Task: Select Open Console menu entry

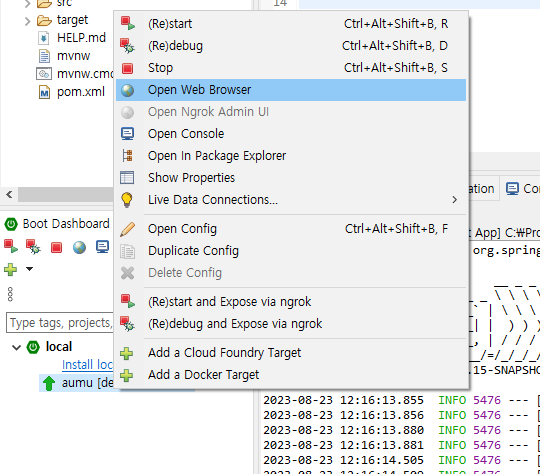Action: pos(291,134)
